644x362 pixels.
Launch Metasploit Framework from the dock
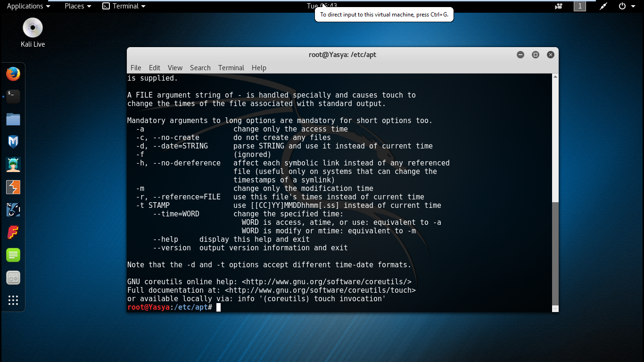coord(13,142)
